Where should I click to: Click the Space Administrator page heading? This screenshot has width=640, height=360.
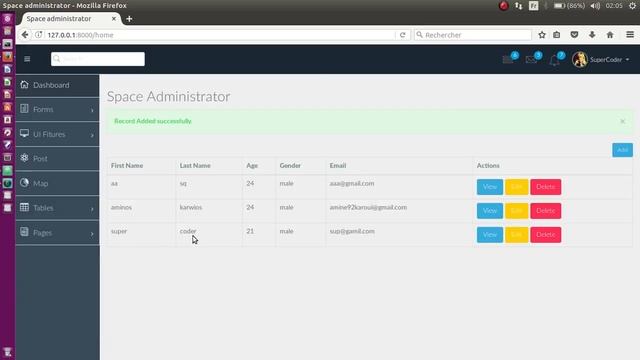click(x=168, y=97)
